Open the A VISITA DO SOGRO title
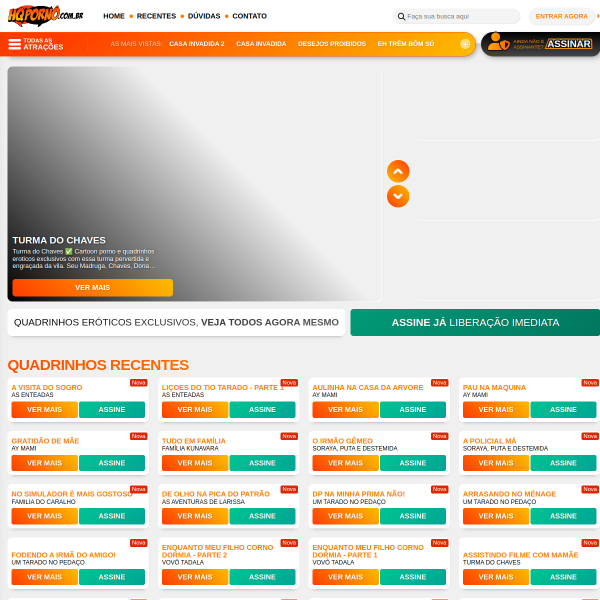The height and width of the screenshot is (600, 600). (x=47, y=388)
